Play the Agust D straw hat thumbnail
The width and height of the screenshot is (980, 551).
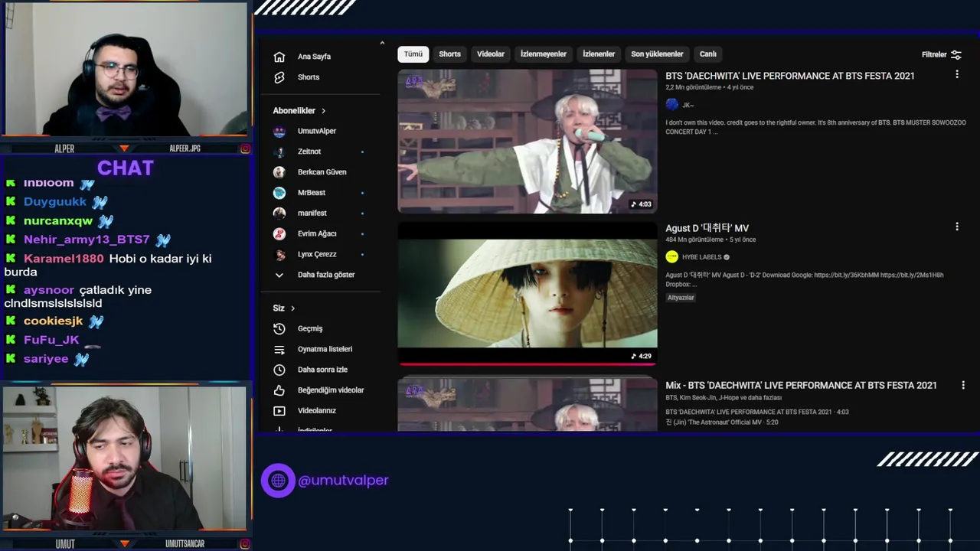coord(528,295)
